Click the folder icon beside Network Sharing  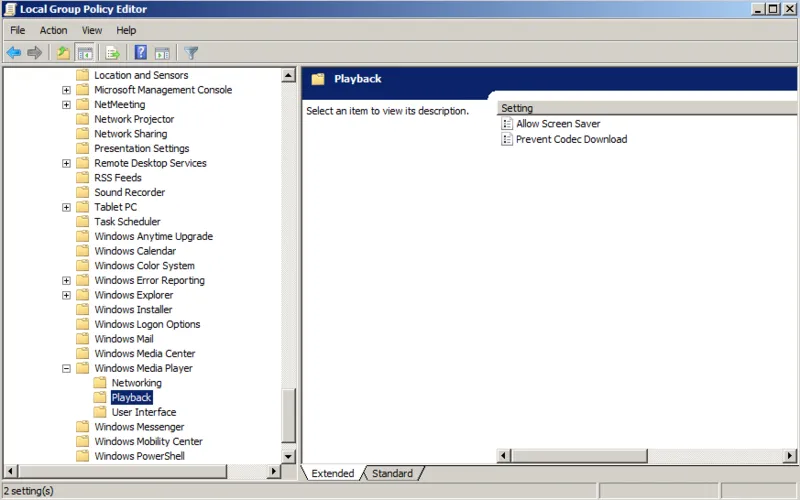point(82,134)
